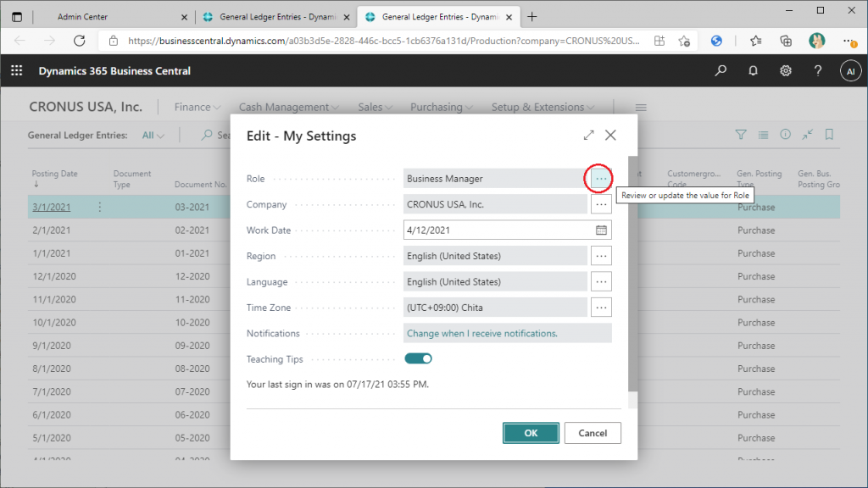Show the notifications bell

753,70
